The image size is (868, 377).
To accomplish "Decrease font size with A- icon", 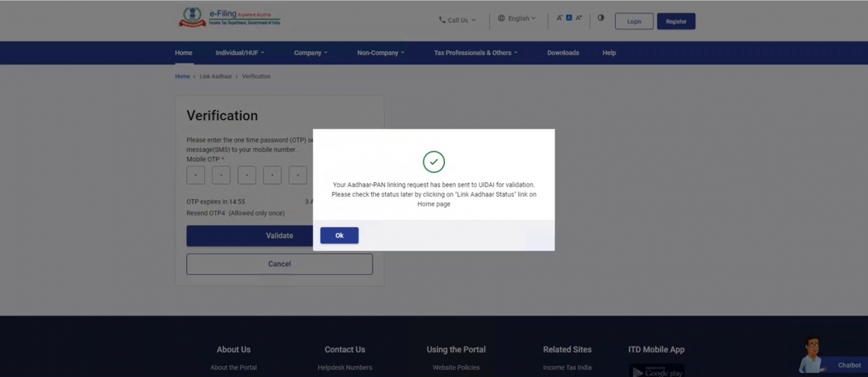I will point(560,18).
